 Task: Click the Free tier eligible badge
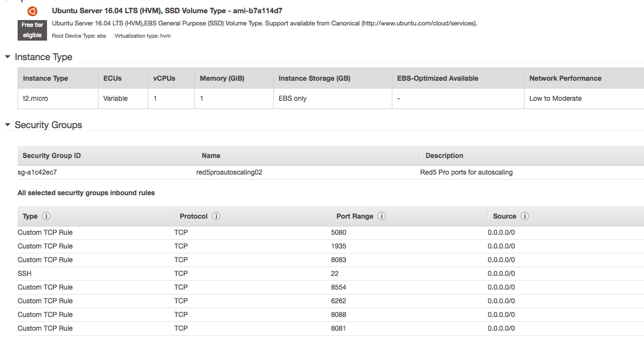32,30
